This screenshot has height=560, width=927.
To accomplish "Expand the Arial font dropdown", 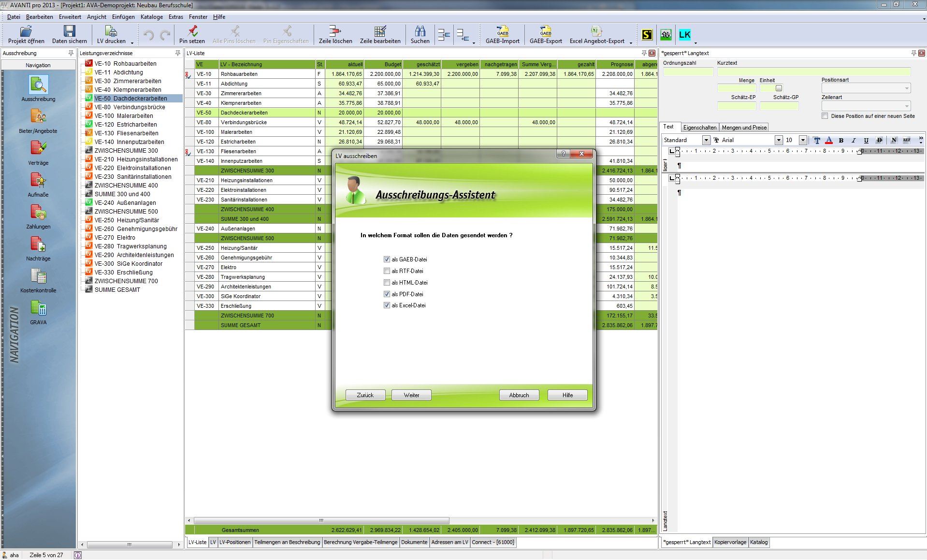I will [778, 140].
